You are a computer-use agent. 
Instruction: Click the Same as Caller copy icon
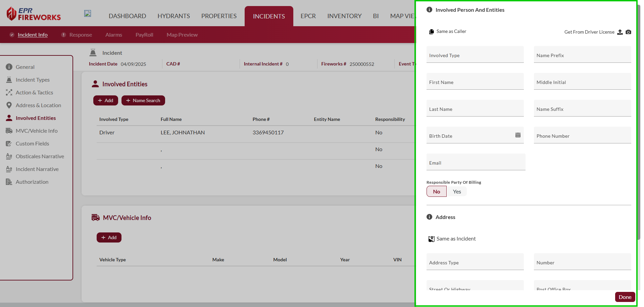431,32
